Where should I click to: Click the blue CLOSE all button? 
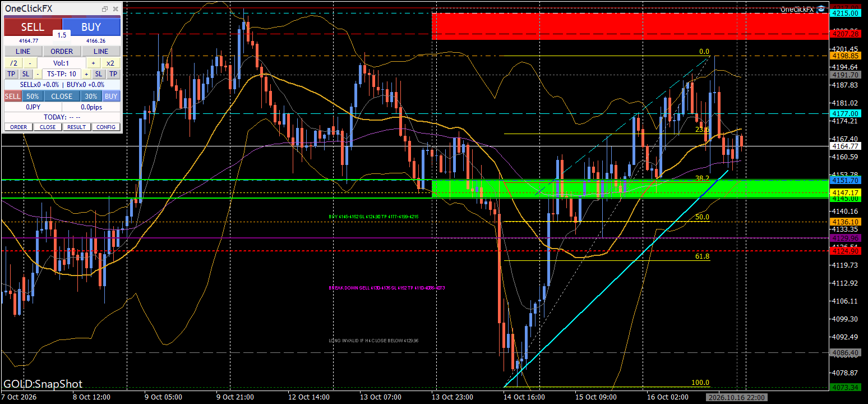tap(62, 96)
